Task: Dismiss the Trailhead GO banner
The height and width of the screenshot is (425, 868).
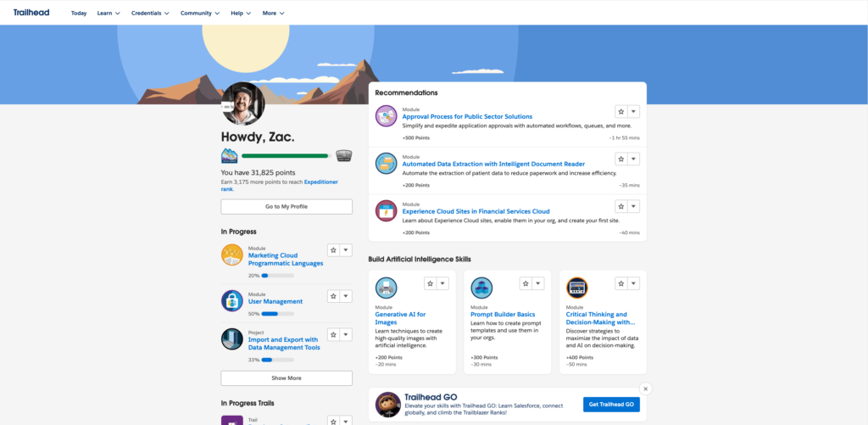Action: (x=645, y=389)
